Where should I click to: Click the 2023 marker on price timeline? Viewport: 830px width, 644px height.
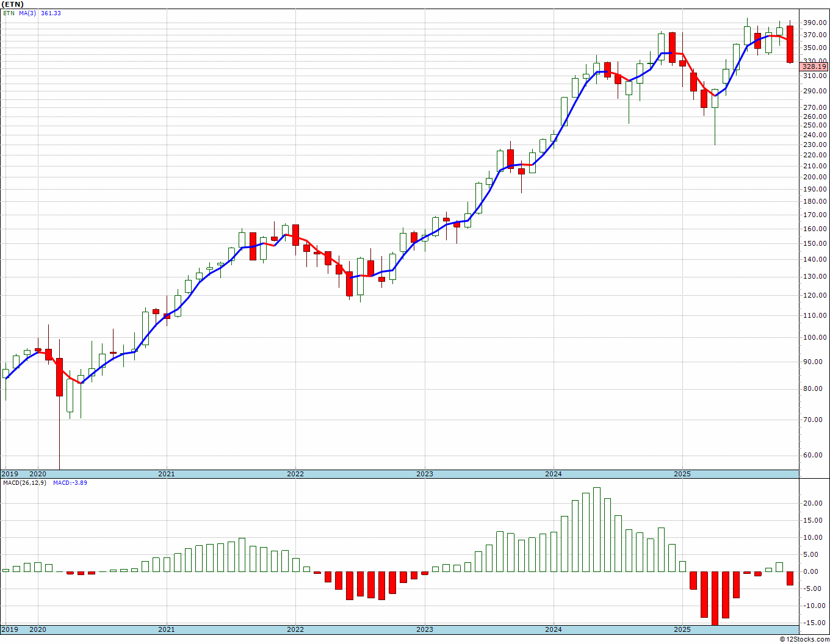[x=425, y=474]
